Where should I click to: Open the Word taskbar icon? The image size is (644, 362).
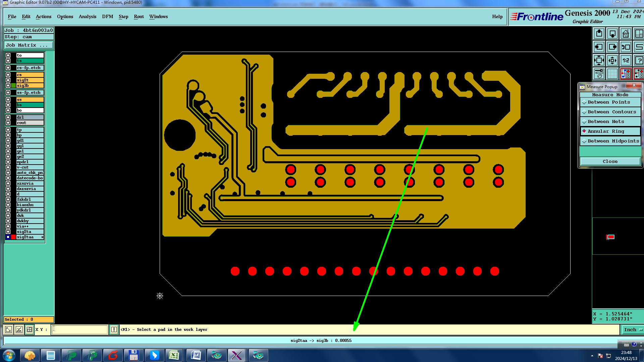(196, 355)
